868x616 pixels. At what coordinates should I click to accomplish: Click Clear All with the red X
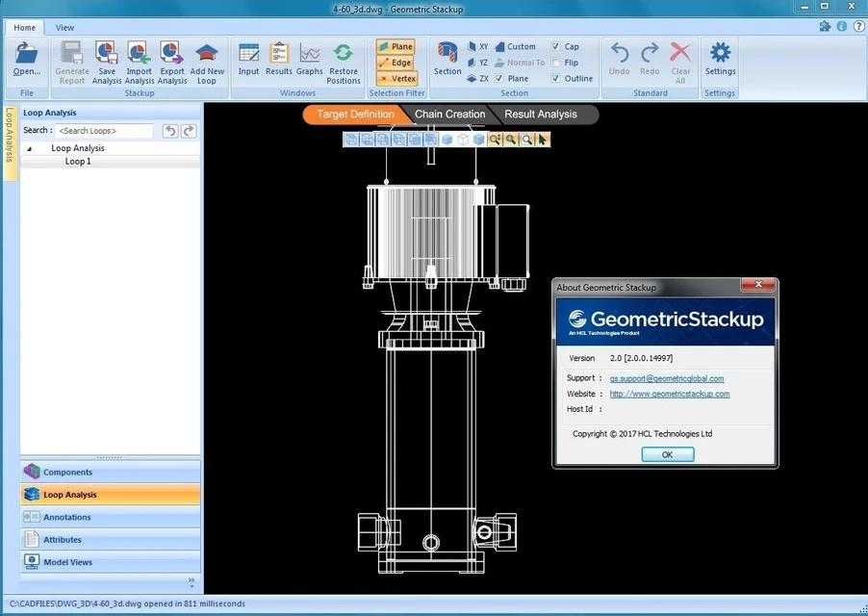(680, 63)
